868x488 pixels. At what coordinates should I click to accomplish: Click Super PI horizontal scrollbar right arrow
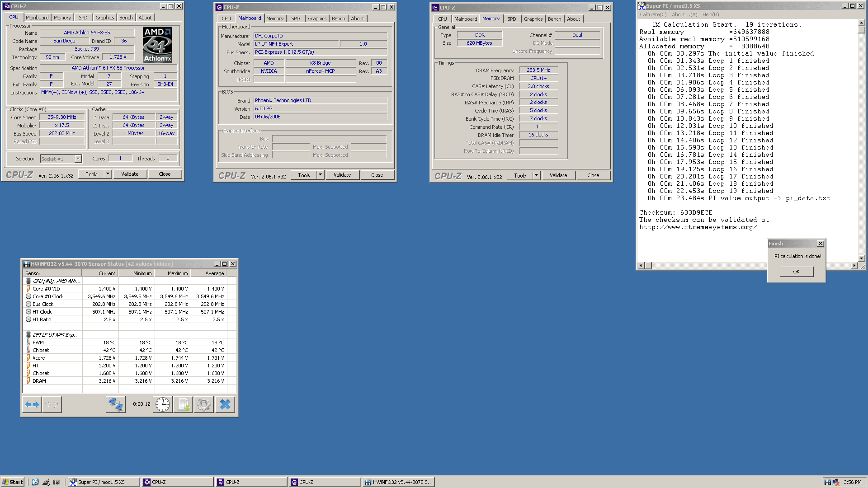click(854, 266)
